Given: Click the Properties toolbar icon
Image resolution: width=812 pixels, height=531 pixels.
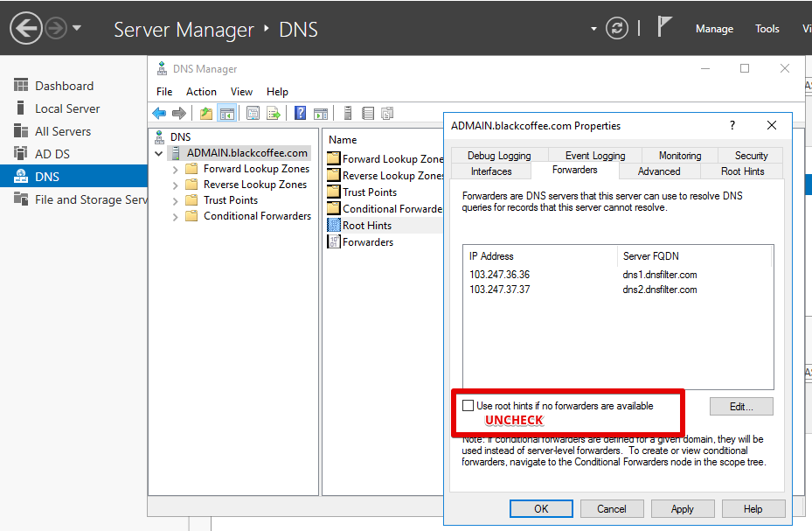Looking at the screenshot, I should 253,113.
